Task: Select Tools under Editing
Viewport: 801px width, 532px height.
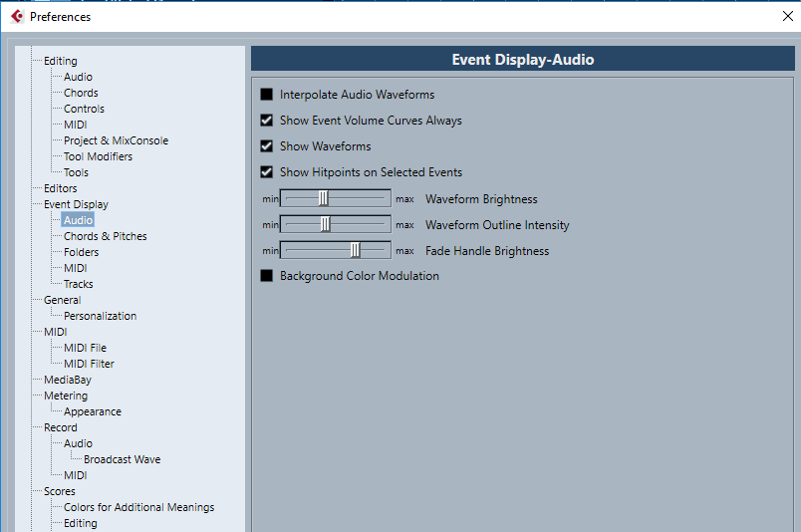Action: click(76, 172)
